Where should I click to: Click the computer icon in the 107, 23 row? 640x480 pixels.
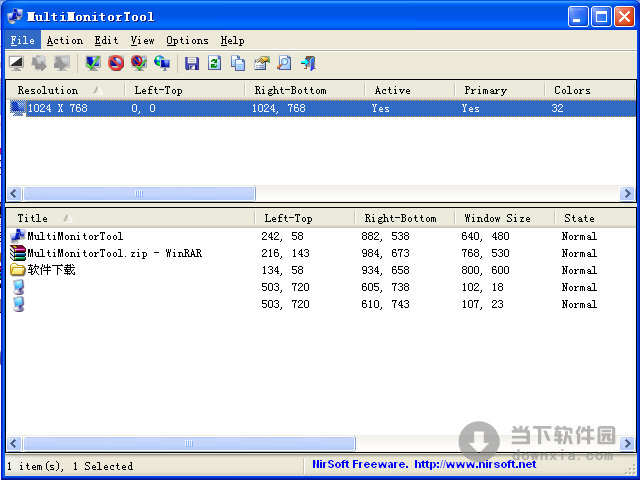(x=18, y=304)
